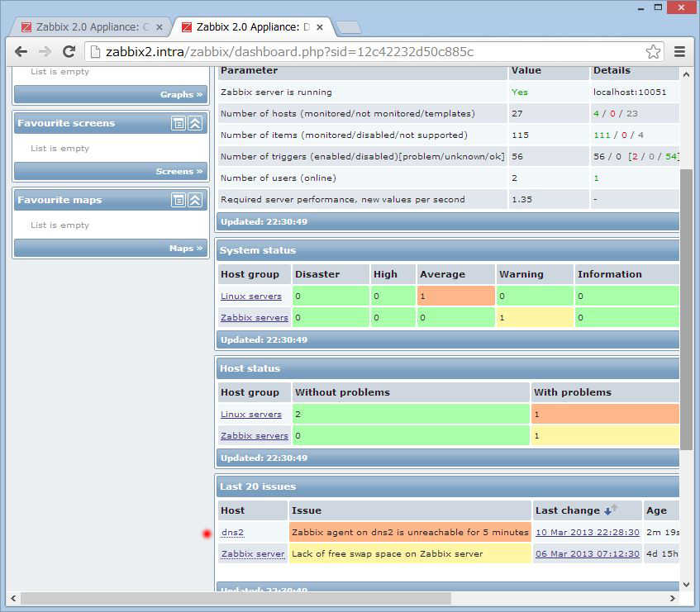Click the horizontal scrollbar thumb

(236, 599)
